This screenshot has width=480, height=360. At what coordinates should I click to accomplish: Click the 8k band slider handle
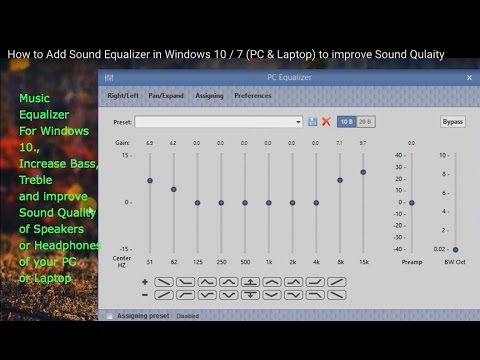(x=340, y=180)
